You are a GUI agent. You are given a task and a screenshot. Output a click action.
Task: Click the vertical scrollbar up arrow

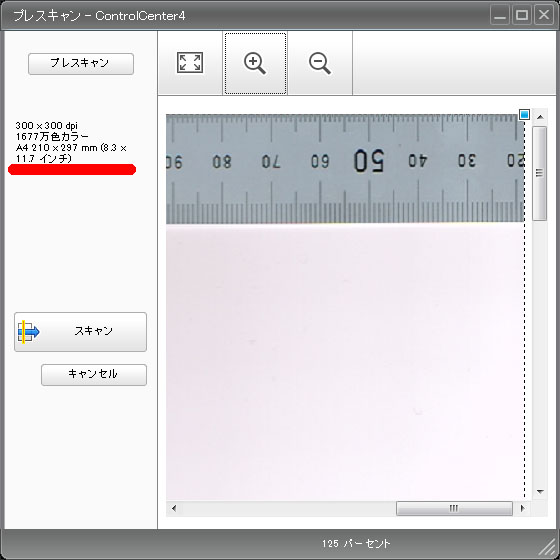[540, 117]
